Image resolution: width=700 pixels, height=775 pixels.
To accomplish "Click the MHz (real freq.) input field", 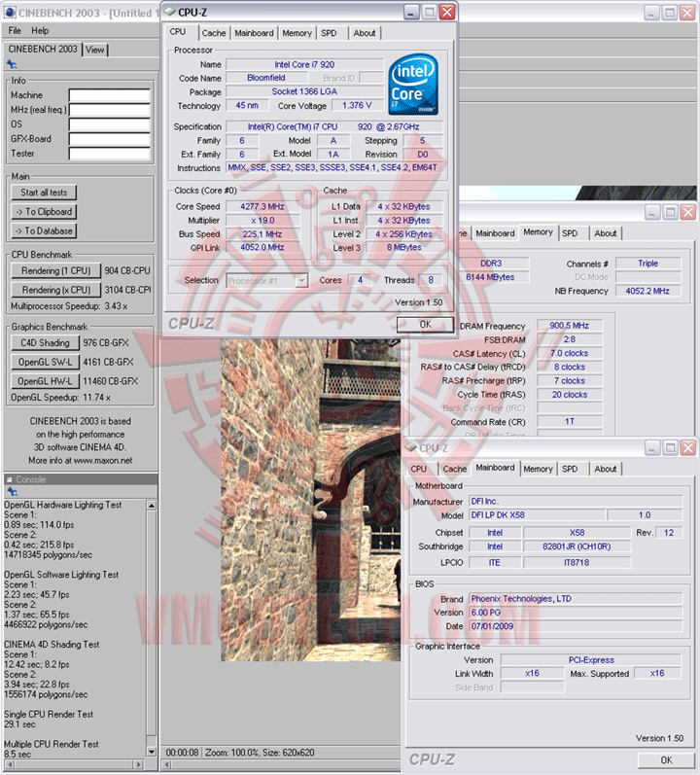I will coord(109,110).
